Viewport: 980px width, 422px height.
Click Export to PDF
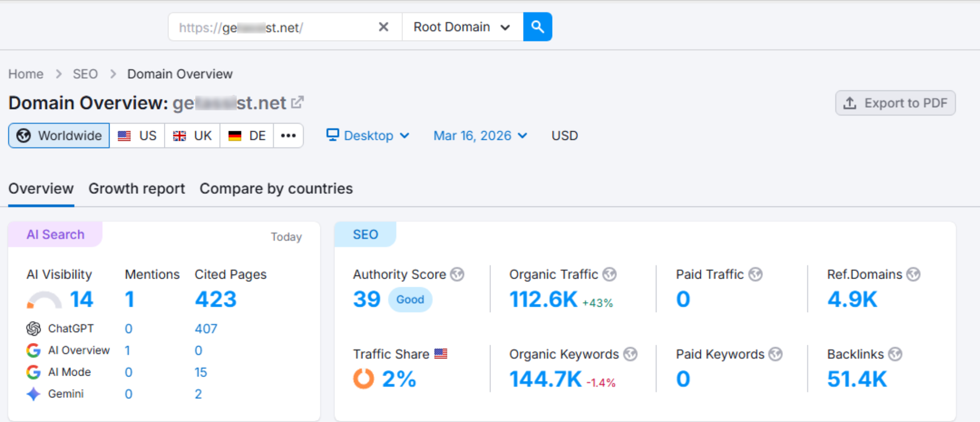point(895,103)
